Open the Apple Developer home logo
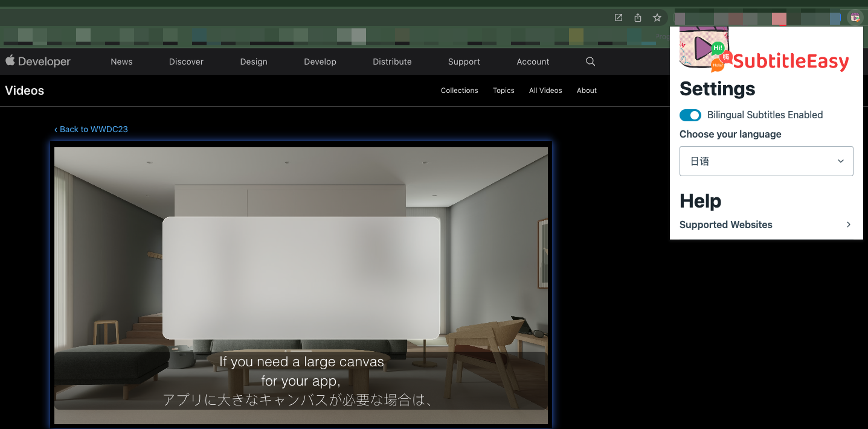Image resolution: width=868 pixels, height=429 pixels. point(37,62)
